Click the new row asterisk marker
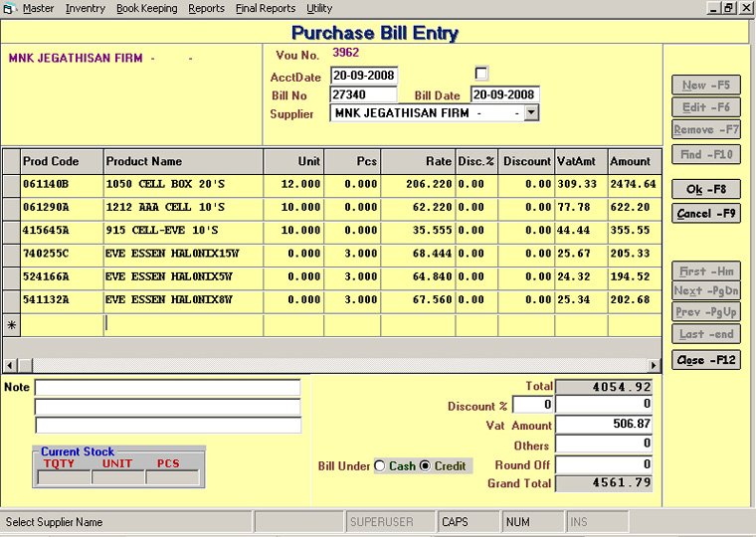756x537 pixels. (x=11, y=325)
